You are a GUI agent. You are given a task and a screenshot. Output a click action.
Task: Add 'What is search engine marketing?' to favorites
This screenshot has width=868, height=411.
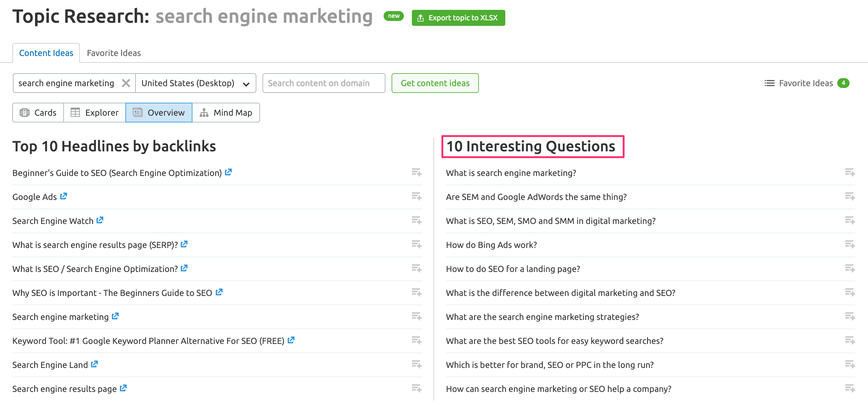850,173
